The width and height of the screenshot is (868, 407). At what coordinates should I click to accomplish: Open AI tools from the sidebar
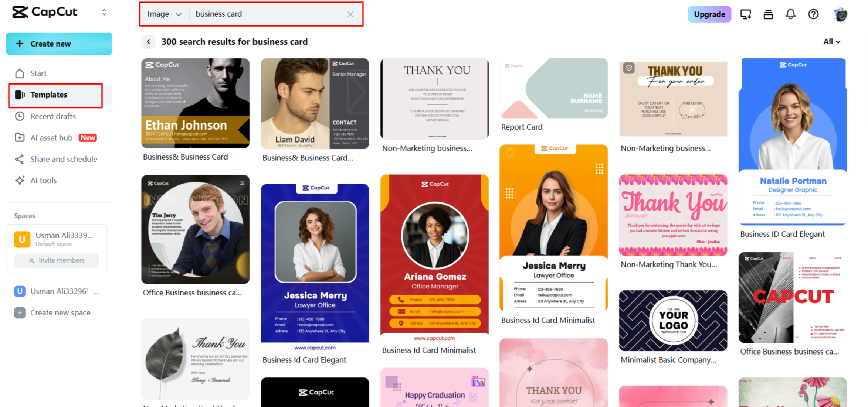[43, 180]
